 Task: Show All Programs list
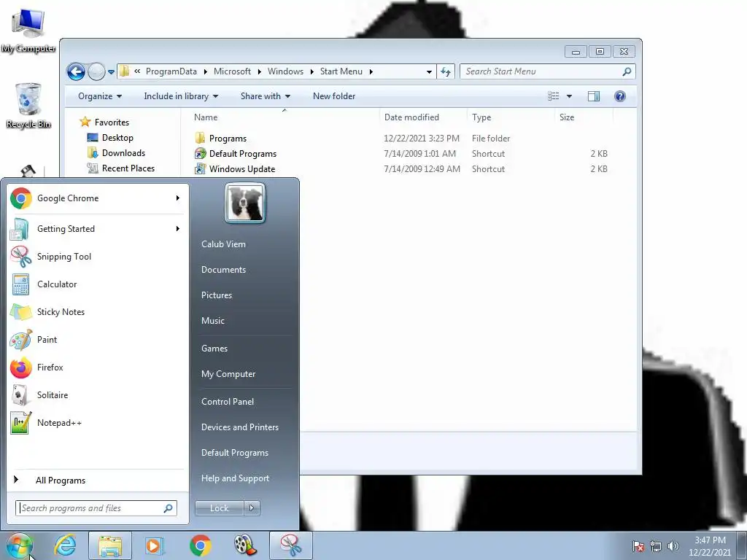tap(60, 480)
